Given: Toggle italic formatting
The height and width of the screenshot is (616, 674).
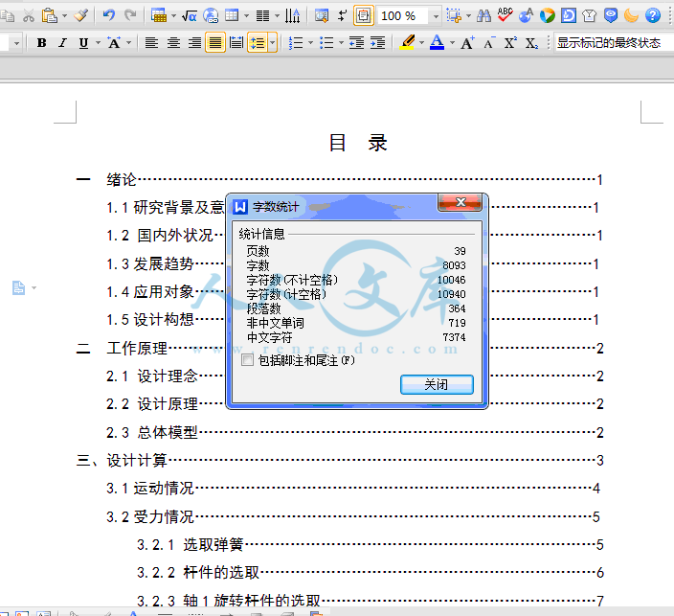Looking at the screenshot, I should pos(62,43).
